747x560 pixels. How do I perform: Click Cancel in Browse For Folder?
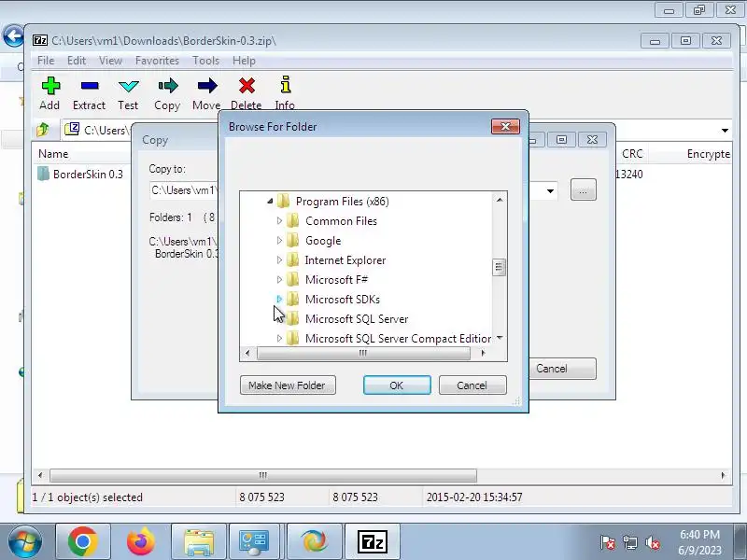click(472, 385)
